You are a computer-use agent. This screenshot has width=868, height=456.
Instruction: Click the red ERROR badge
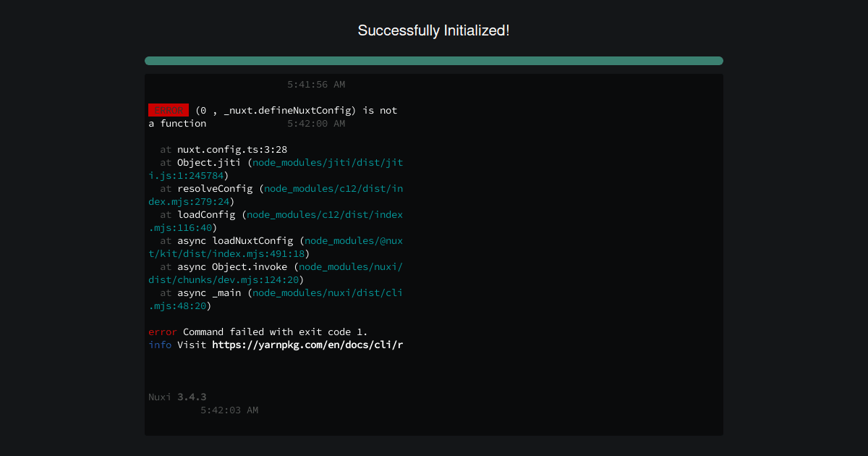[168, 110]
